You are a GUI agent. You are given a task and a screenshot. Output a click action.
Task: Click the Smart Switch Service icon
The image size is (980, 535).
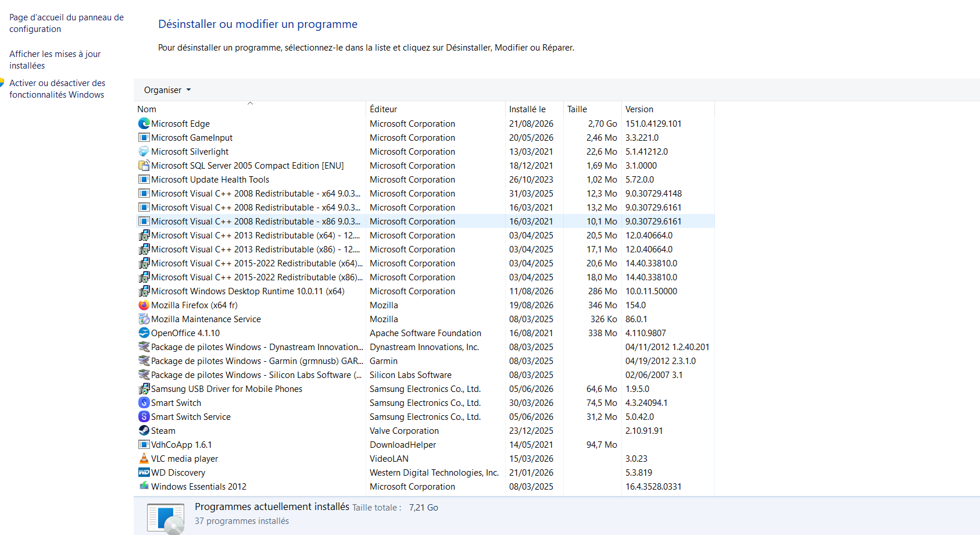click(144, 416)
